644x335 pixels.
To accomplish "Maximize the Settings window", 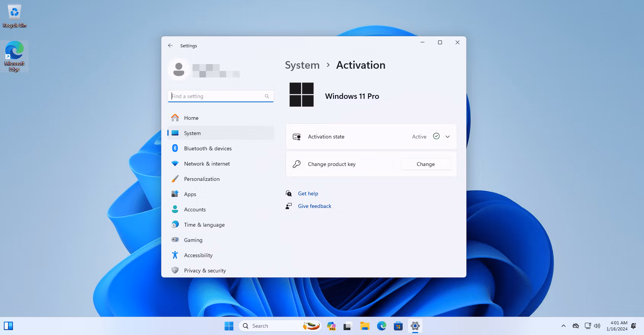I will 440,42.
